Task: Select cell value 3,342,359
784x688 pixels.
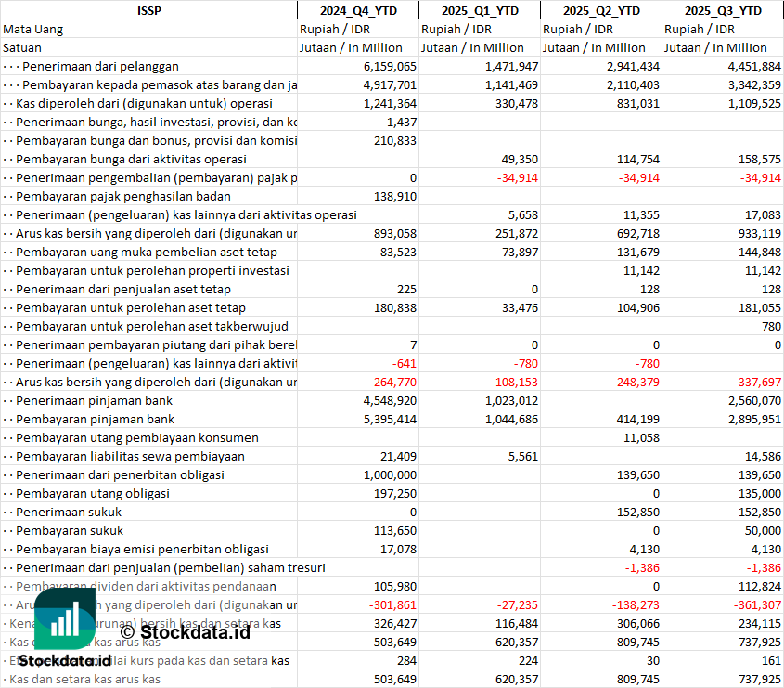Action: click(754, 85)
